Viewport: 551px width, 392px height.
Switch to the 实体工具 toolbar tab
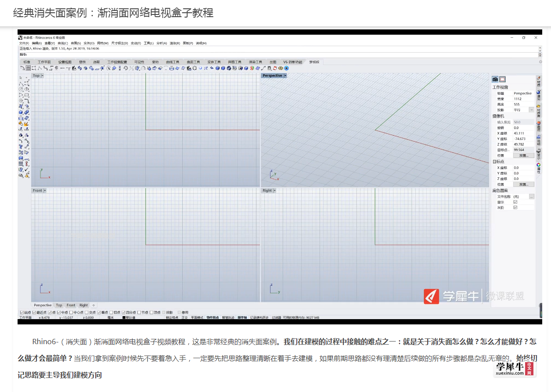point(214,62)
